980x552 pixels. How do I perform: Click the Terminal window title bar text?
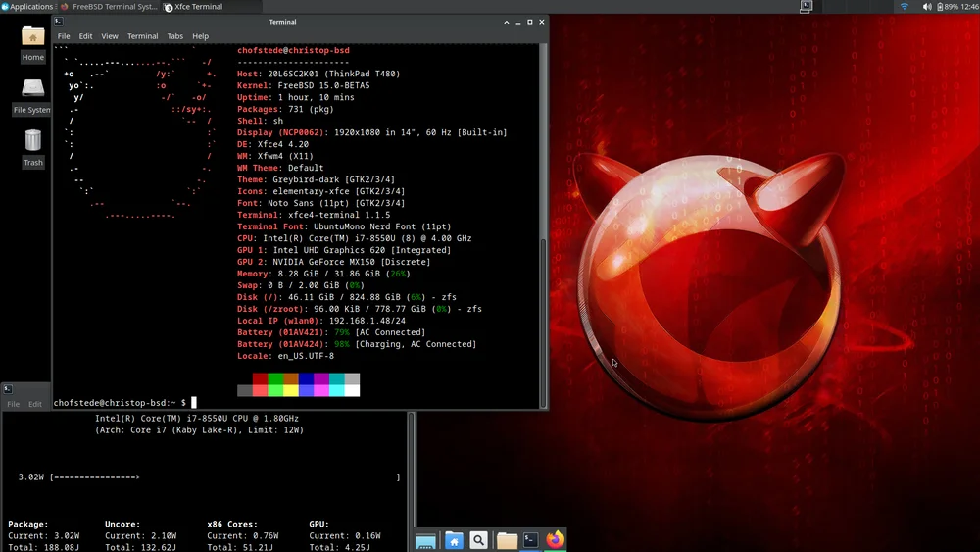tap(282, 22)
